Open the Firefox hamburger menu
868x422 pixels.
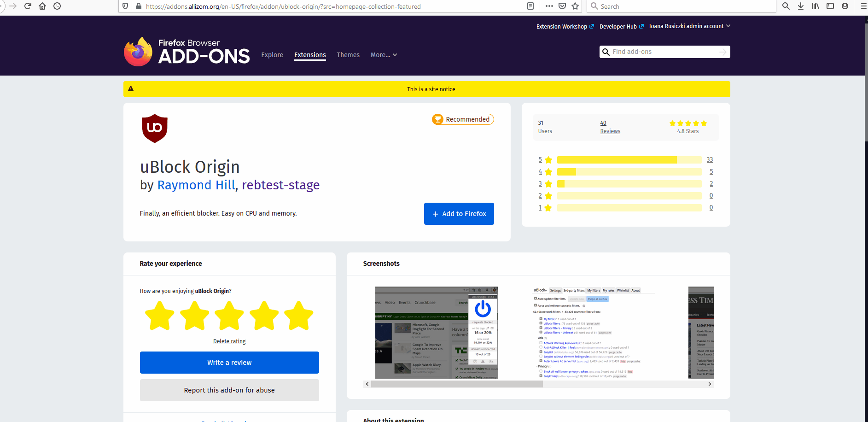(863, 6)
